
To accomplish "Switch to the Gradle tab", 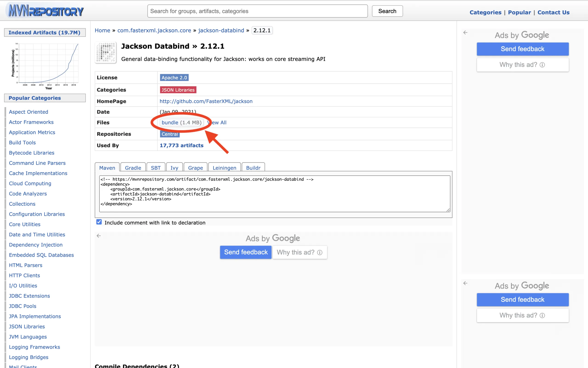I will click(133, 168).
